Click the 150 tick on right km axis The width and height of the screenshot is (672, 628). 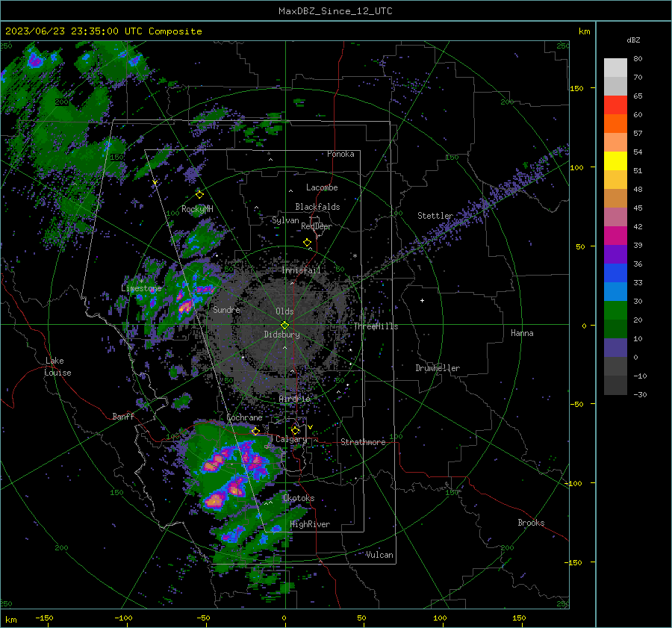click(x=576, y=88)
